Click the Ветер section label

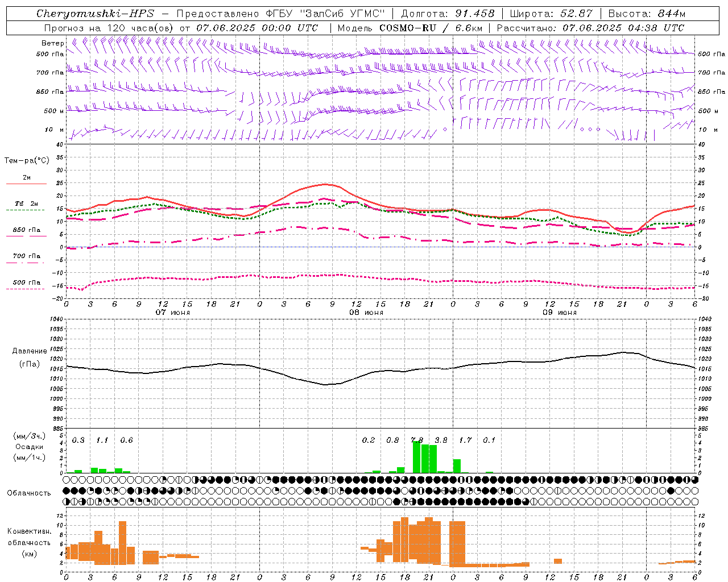[52, 43]
